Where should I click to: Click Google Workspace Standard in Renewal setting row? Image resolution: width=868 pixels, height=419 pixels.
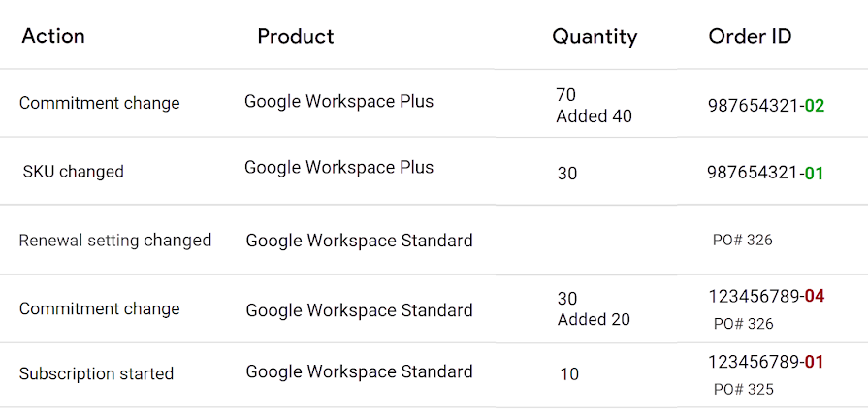click(x=359, y=241)
